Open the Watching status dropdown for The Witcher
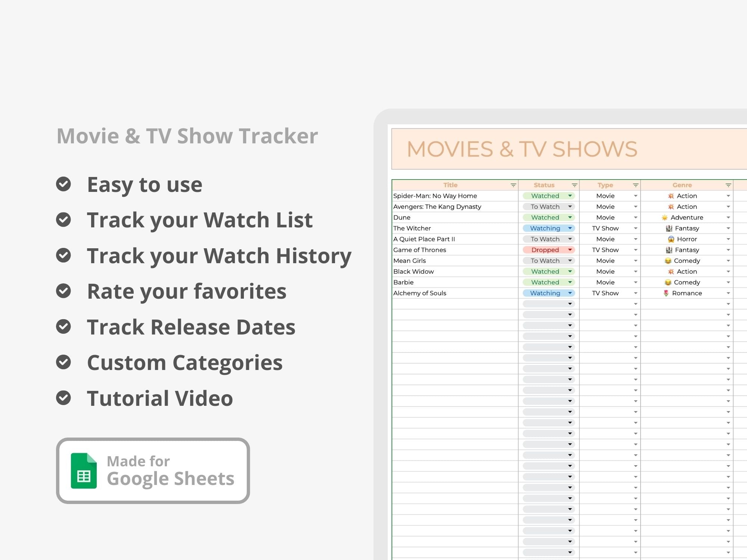This screenshot has width=747, height=560. [570, 228]
